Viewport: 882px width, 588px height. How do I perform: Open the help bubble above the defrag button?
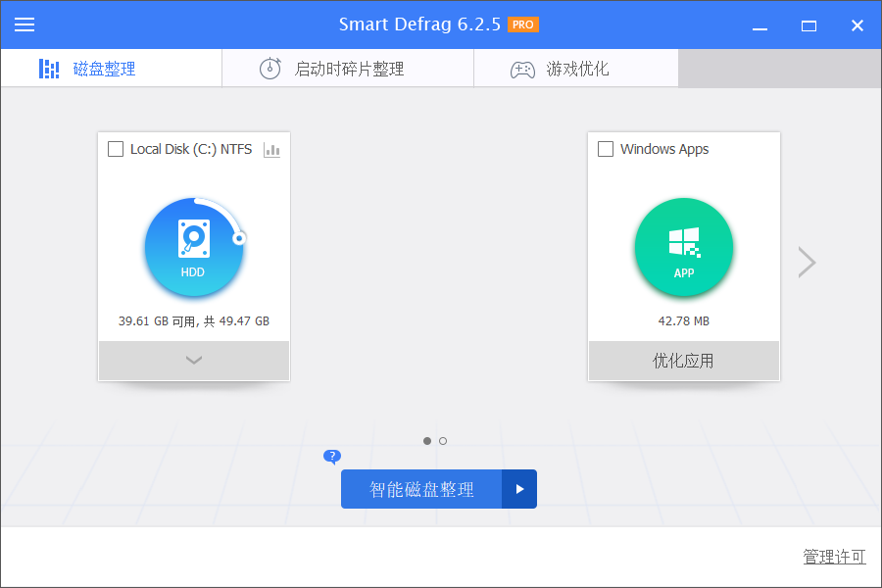tap(331, 457)
